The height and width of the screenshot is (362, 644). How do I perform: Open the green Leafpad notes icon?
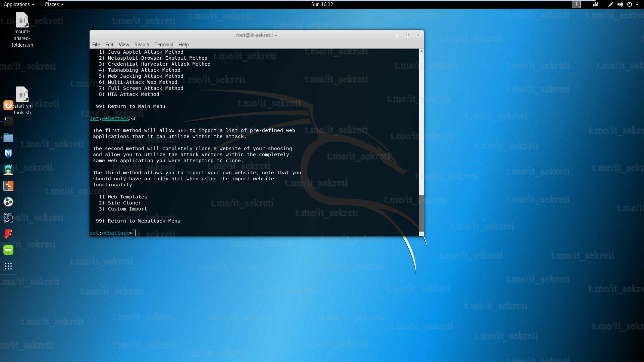coord(8,250)
